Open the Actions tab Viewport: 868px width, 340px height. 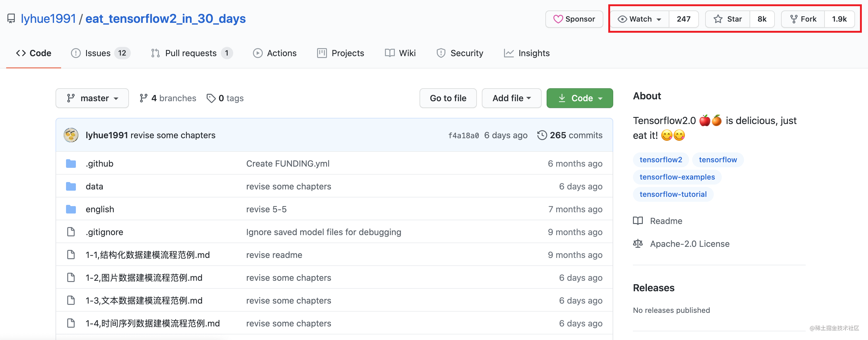[x=275, y=53]
